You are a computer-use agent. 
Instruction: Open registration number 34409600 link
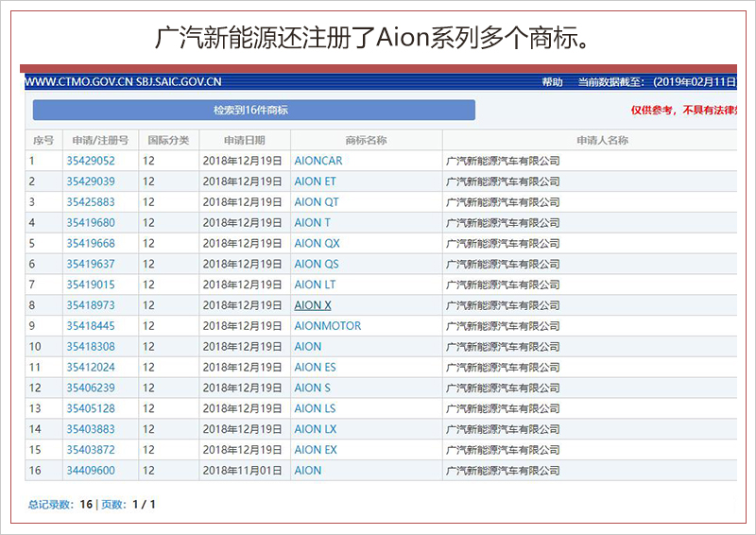point(91,471)
